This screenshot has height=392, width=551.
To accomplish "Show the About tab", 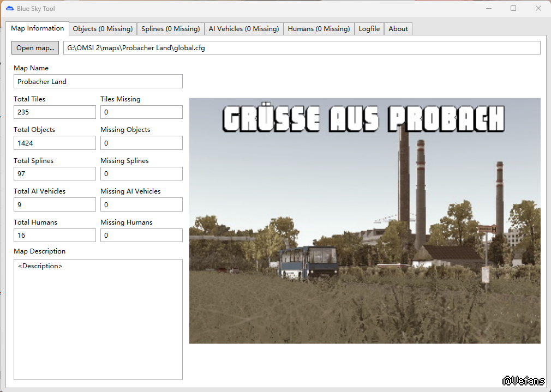I will click(x=398, y=29).
